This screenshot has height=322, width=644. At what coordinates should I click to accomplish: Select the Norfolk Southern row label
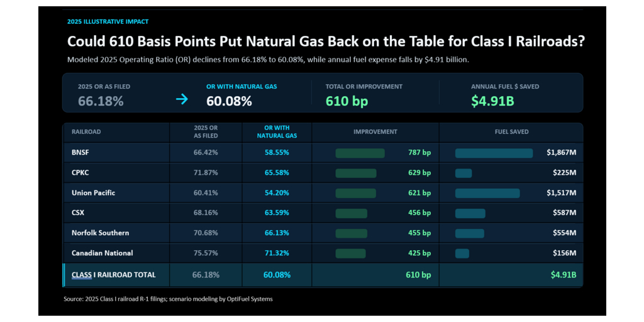[x=100, y=233]
